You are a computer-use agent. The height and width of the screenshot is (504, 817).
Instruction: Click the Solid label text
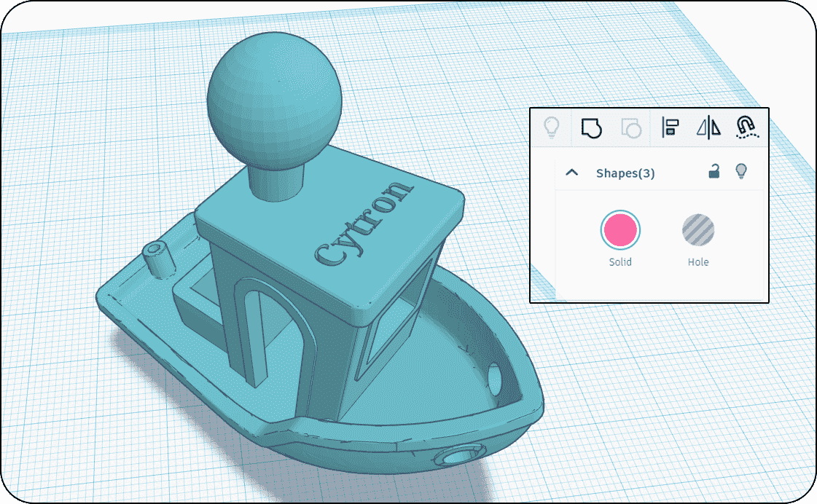[x=620, y=262]
